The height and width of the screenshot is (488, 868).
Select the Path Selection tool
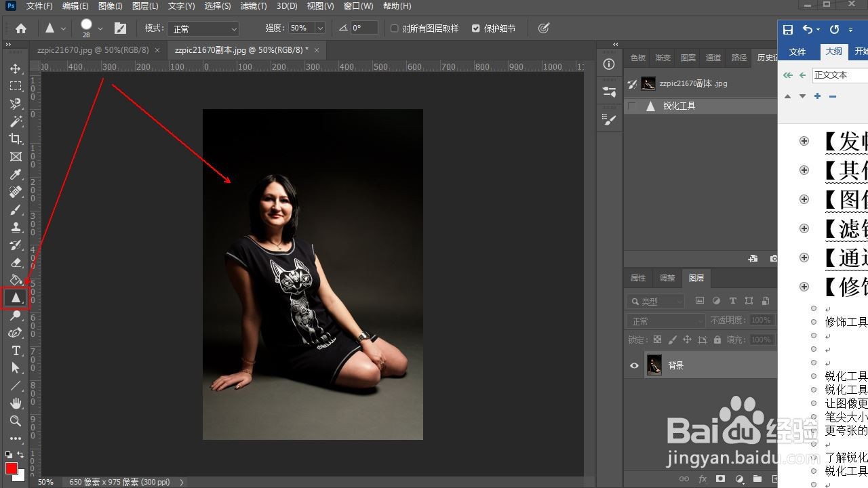tap(16, 368)
